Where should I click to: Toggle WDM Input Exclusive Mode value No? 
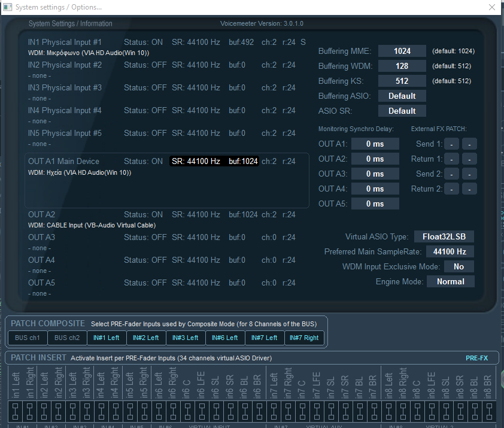(459, 266)
